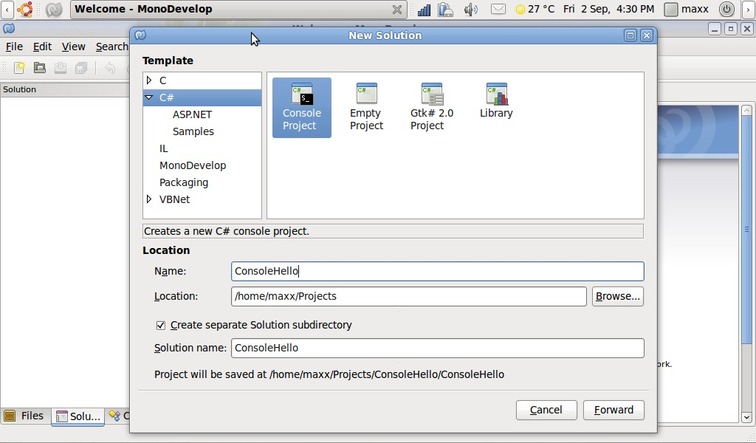Click the Cancel button
The height and width of the screenshot is (443, 756).
click(546, 410)
